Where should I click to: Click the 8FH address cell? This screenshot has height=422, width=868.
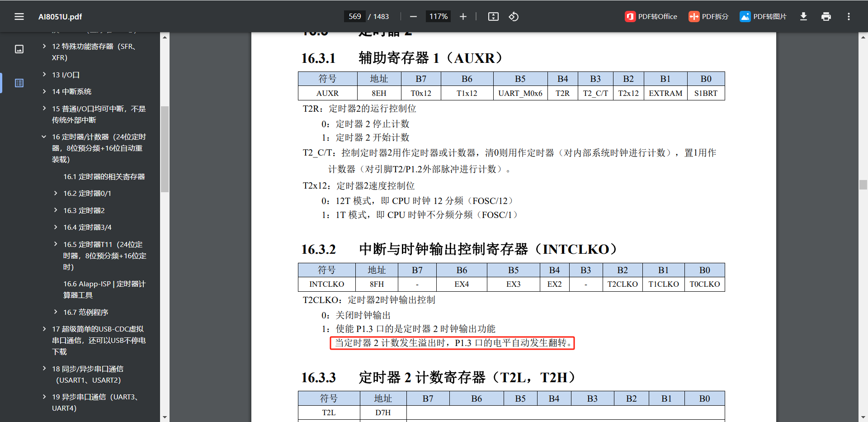click(377, 284)
